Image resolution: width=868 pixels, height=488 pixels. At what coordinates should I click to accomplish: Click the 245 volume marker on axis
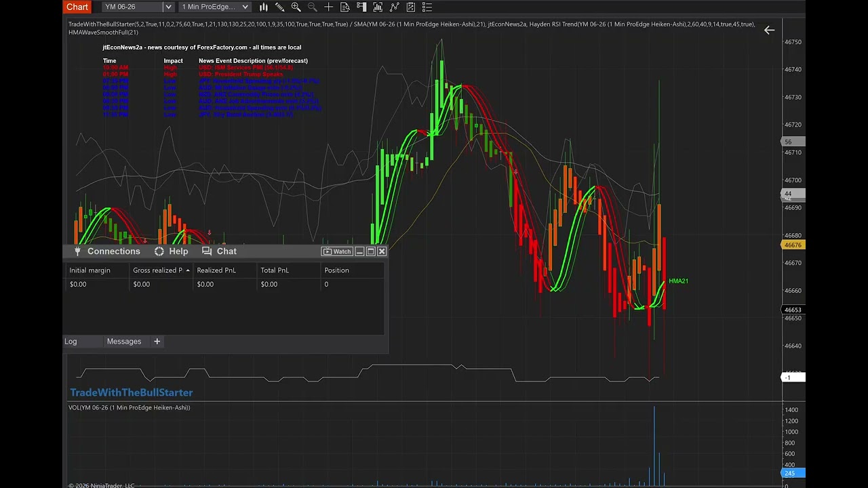(x=793, y=473)
